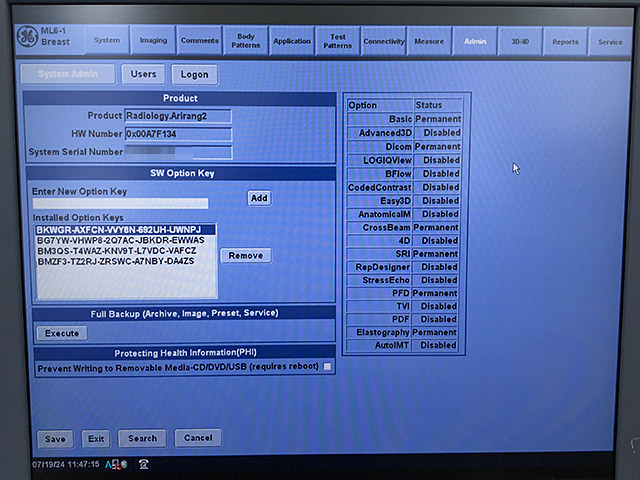Select key BM3QS-T4WAZ-KNV9T-L7VDC-VAFCZ

pos(125,251)
